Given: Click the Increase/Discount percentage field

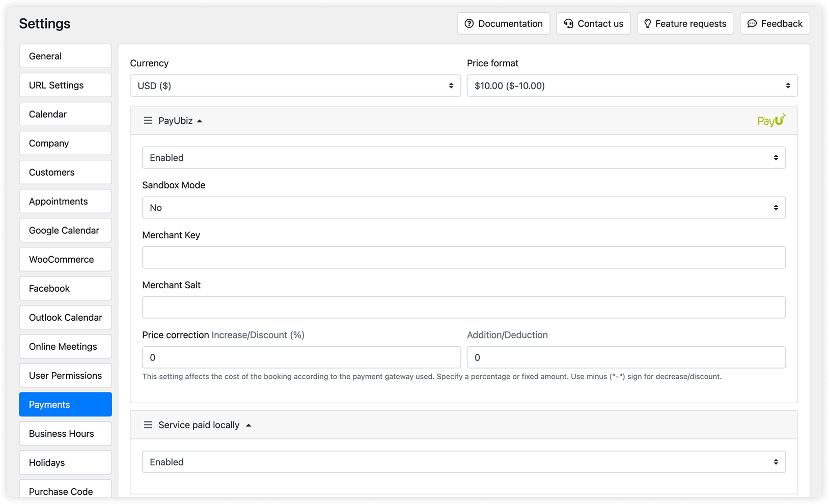Looking at the screenshot, I should pos(301,357).
